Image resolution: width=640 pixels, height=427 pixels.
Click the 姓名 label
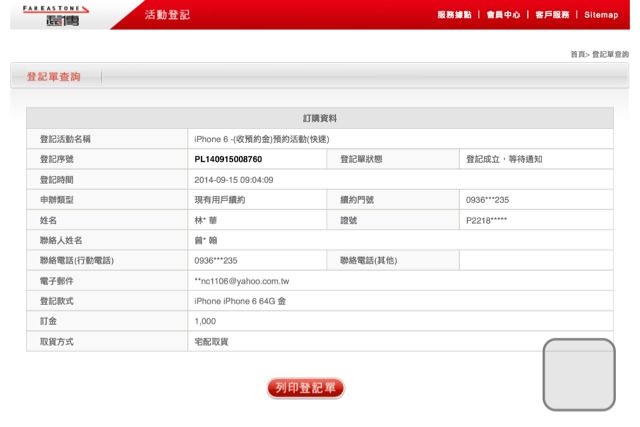point(48,220)
